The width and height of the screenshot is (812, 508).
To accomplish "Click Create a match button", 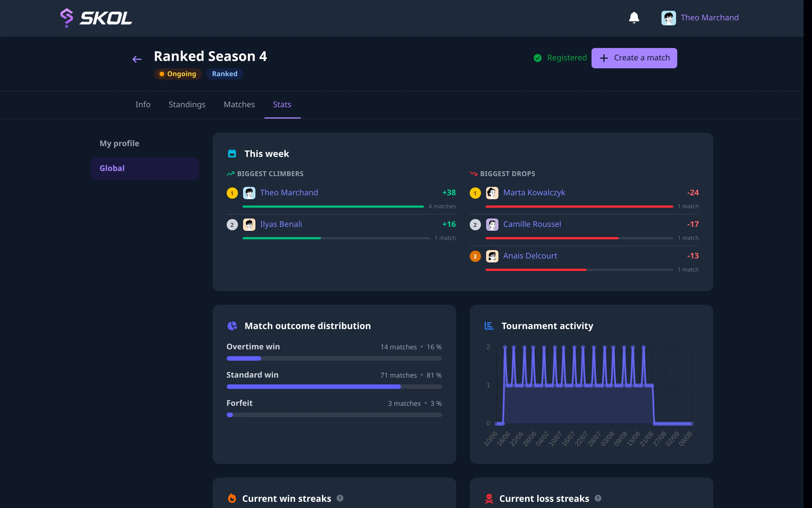I will [x=634, y=58].
